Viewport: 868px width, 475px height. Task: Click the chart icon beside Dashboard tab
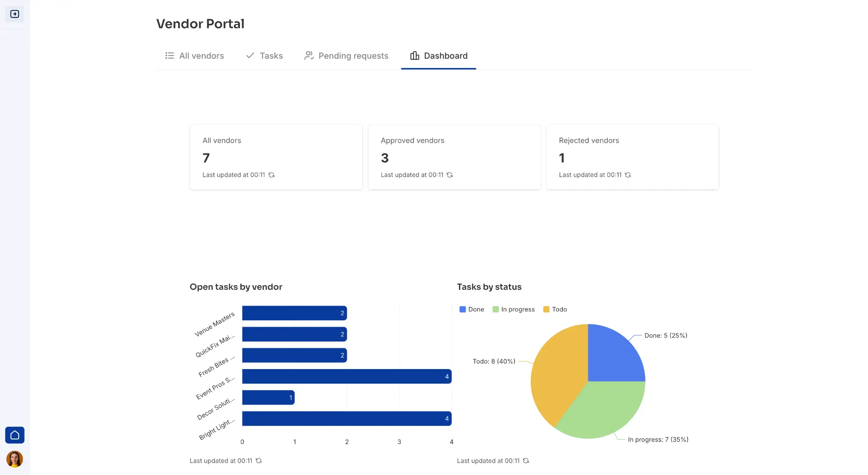click(414, 56)
